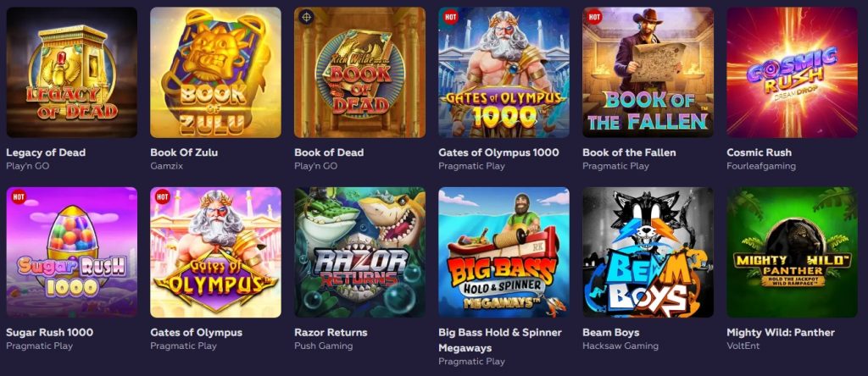Click the Book of Dead title text
The image size is (868, 376).
[329, 152]
